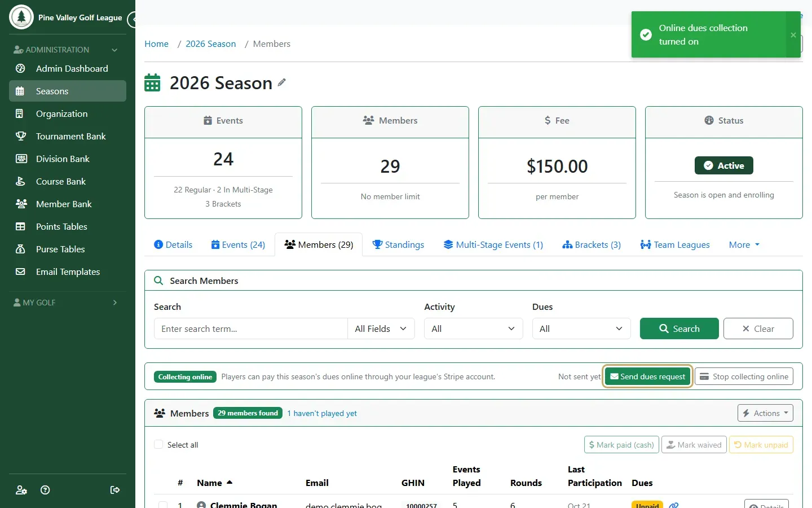Click the user settings icon at sidebar bottom
This screenshot has width=812, height=508.
(21, 490)
